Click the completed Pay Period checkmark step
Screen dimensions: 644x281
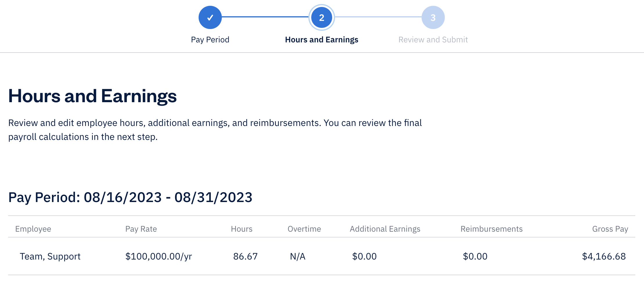click(210, 17)
